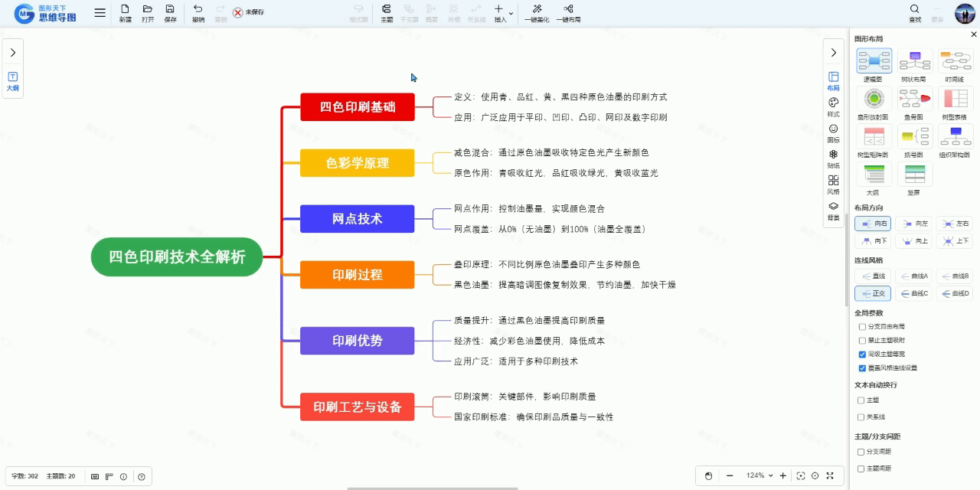This screenshot has height=490, width=980.
Task: Enable free branch layout (分支自由布局) checkbox
Action: click(x=862, y=327)
